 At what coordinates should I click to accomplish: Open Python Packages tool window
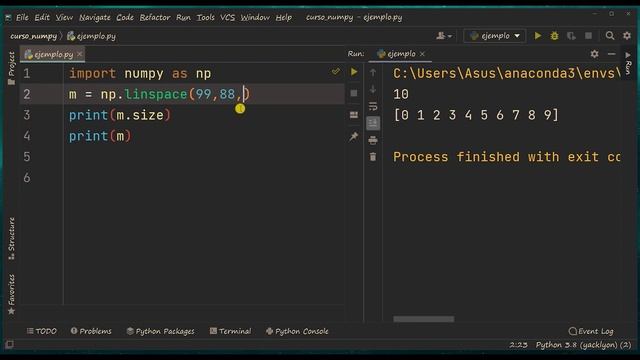(160, 331)
